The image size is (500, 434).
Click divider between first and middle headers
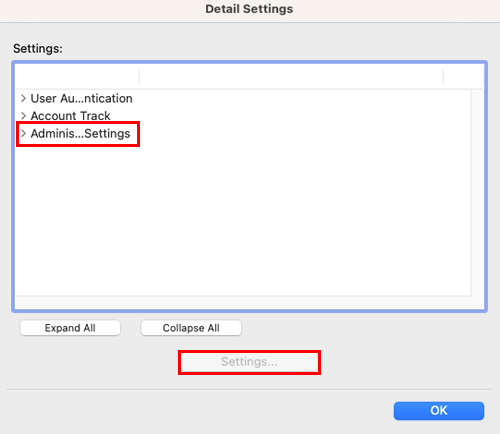tap(139, 77)
